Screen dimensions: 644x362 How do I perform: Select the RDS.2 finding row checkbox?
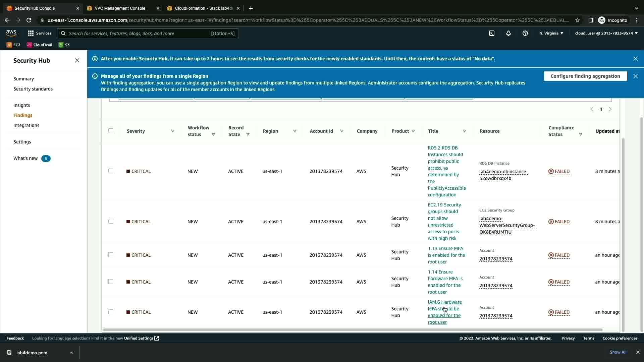pos(111,171)
